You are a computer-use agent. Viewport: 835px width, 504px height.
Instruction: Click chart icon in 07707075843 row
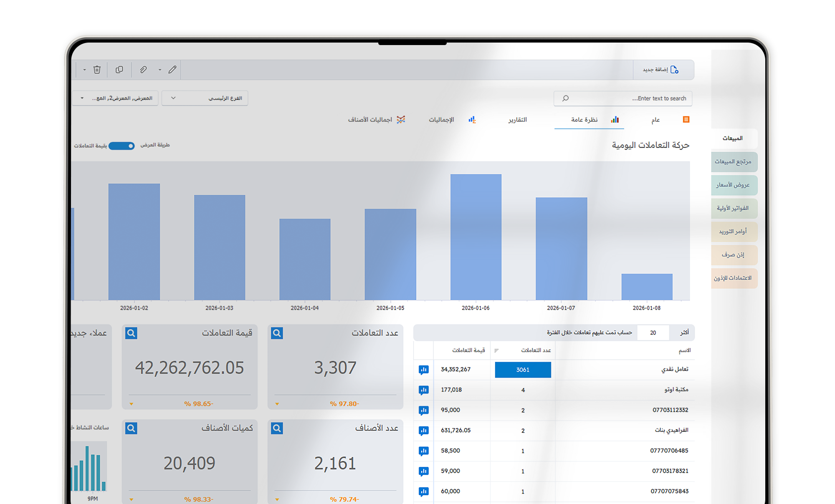423,491
